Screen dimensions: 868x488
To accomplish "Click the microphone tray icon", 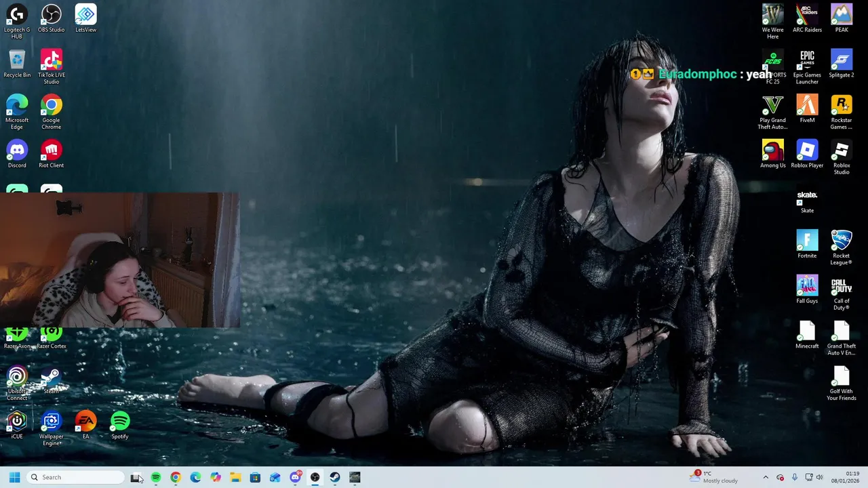I will pyautogui.click(x=794, y=477).
